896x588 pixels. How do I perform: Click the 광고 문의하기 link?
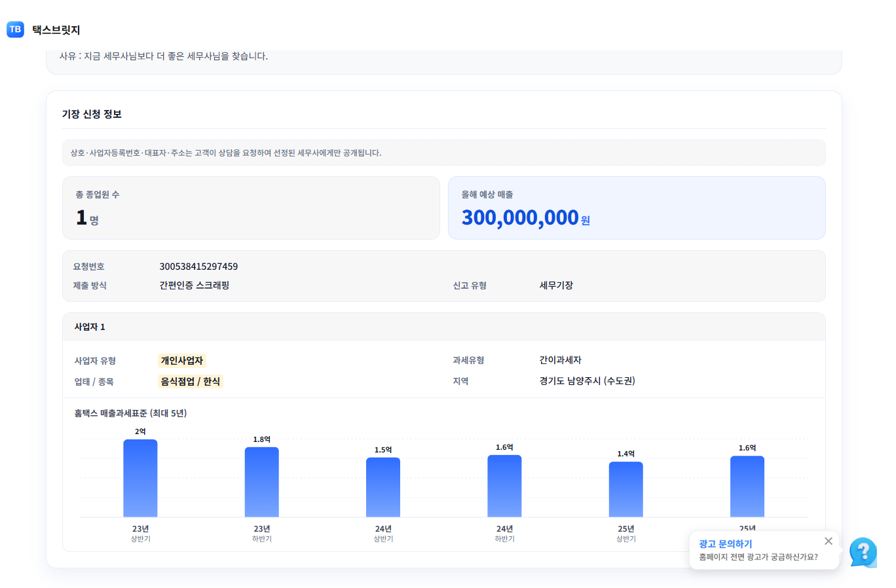725,544
